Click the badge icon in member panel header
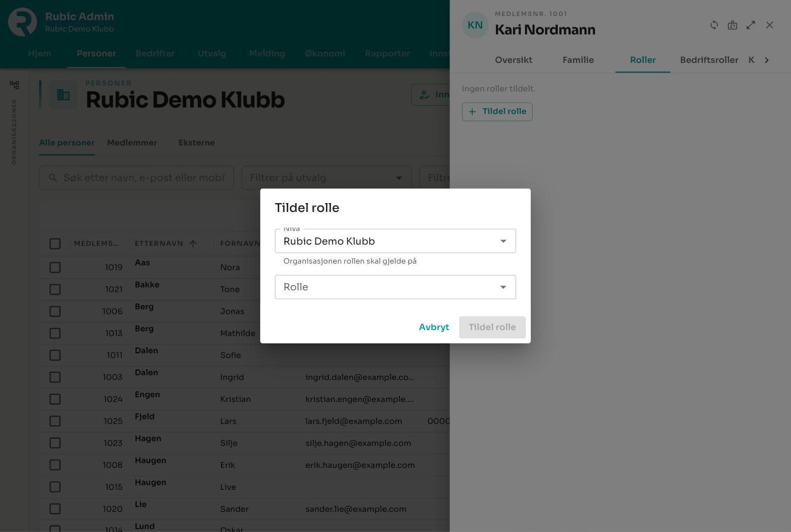This screenshot has height=532, width=791. [x=733, y=25]
